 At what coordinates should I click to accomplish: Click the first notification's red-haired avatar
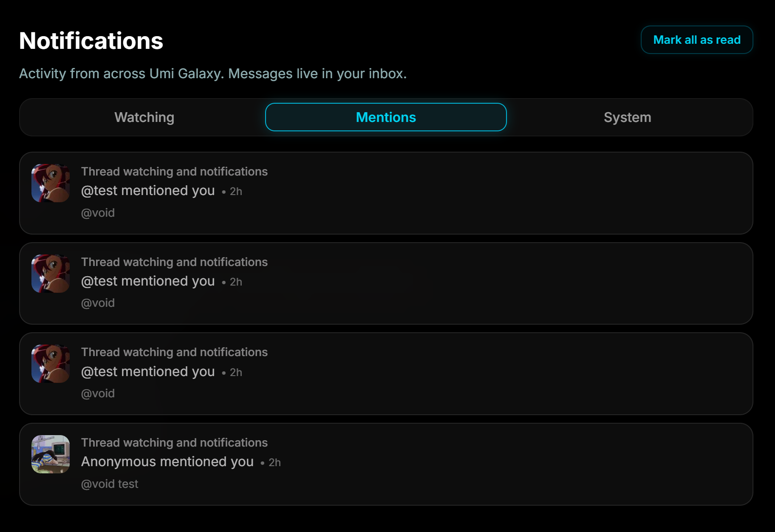[x=51, y=183]
